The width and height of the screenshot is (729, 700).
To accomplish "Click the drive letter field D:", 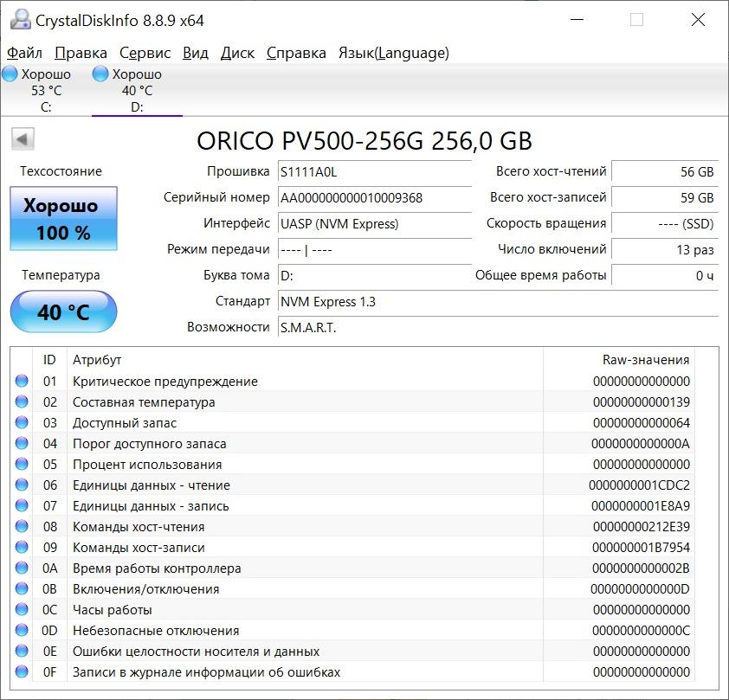I will coord(375,276).
